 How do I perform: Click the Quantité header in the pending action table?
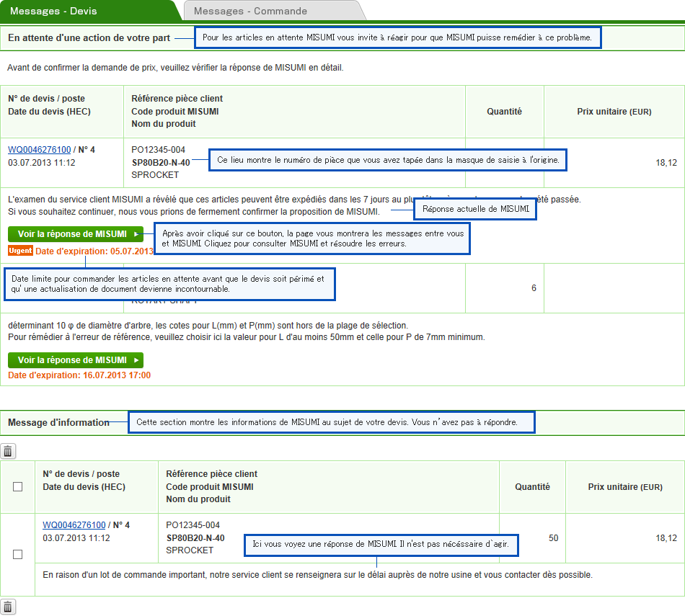(x=504, y=112)
